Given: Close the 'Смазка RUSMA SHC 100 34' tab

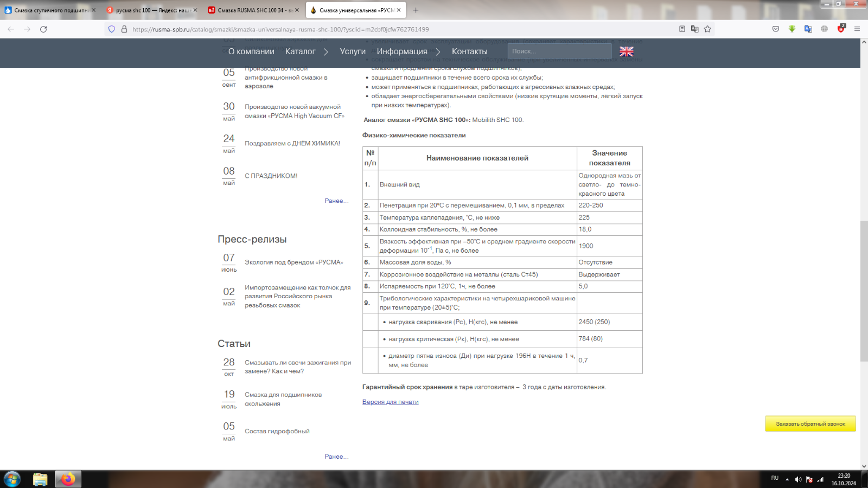Looking at the screenshot, I should tap(297, 10).
